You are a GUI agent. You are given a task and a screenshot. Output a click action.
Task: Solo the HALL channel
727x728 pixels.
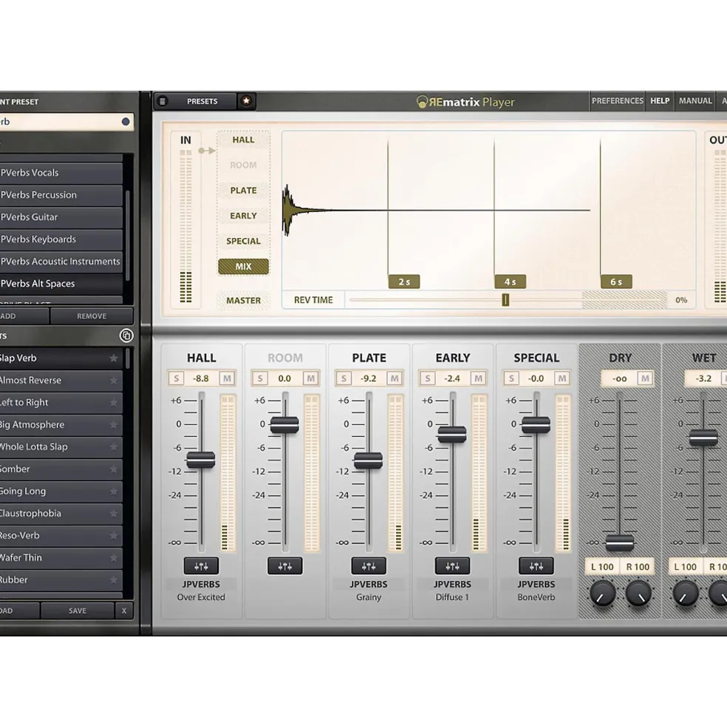(176, 378)
